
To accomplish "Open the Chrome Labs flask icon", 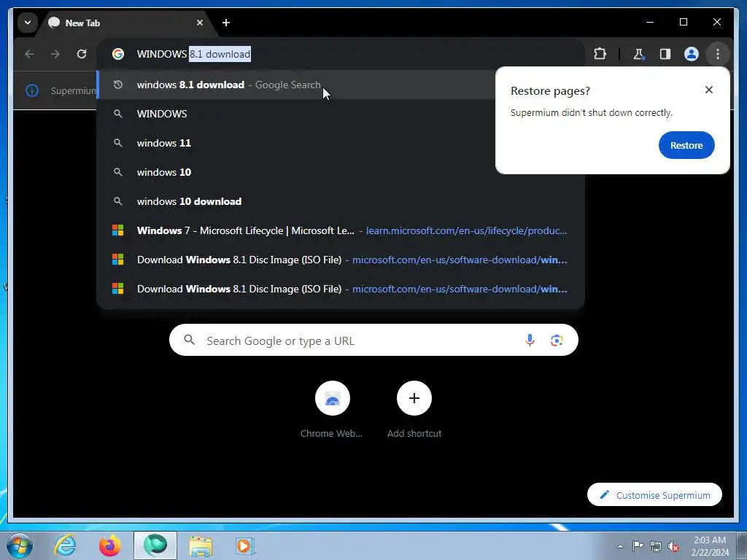I will (639, 54).
